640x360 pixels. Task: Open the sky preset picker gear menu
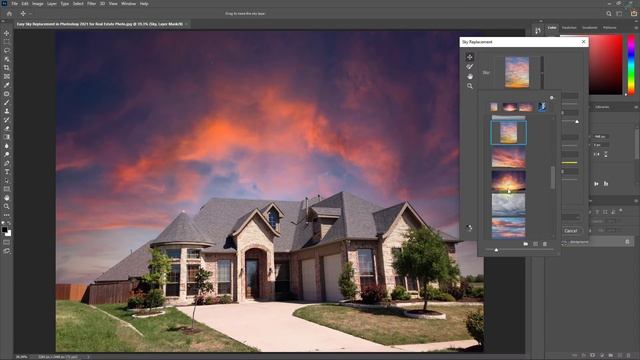(551, 98)
